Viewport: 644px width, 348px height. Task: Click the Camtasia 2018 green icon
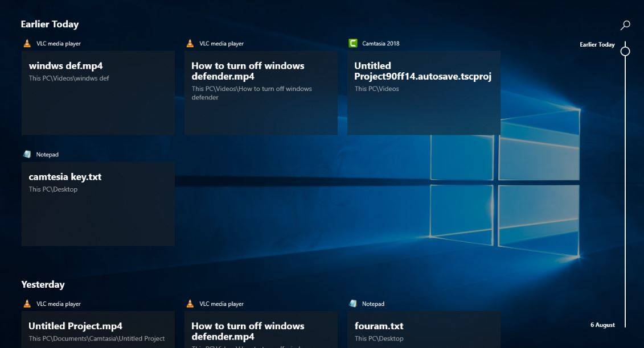coord(353,43)
